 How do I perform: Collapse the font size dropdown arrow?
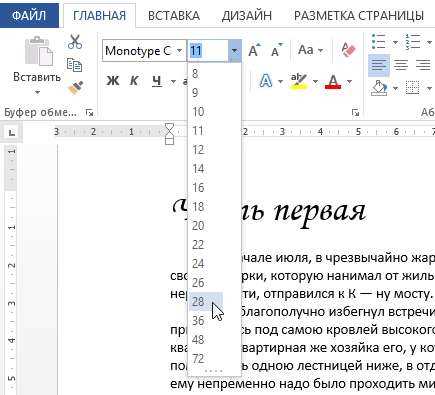click(235, 51)
